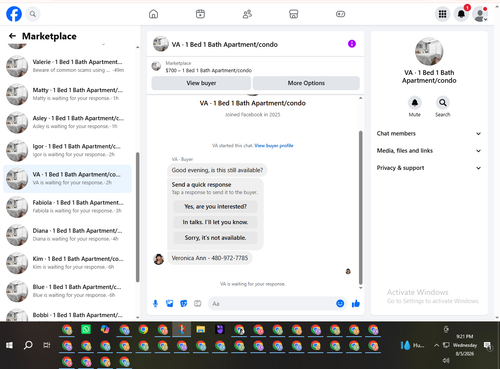Open the Video tab icon

pos(200,14)
